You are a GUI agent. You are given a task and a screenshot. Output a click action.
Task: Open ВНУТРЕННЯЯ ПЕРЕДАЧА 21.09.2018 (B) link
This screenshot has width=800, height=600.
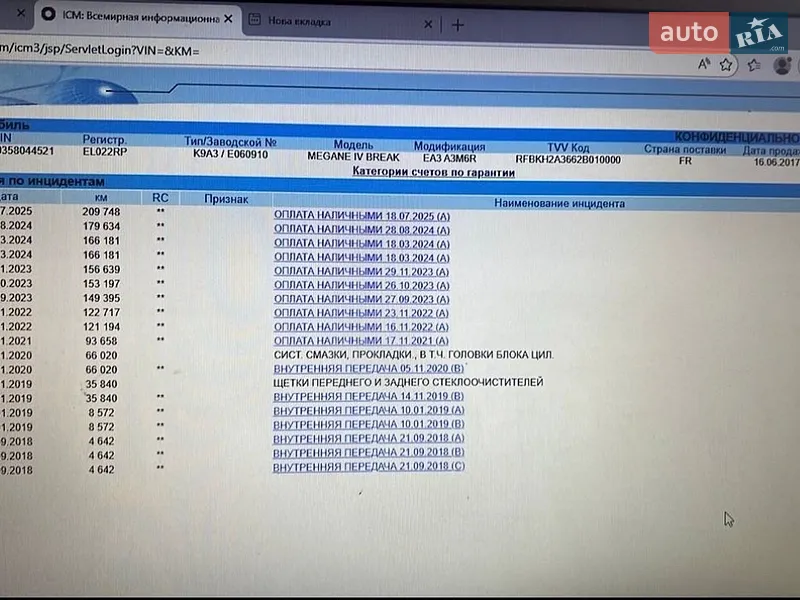369,452
